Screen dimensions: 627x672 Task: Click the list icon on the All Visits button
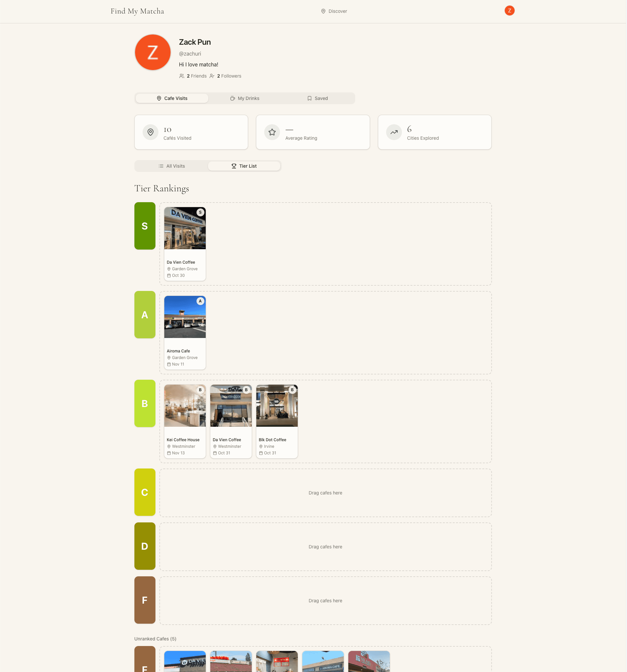(x=161, y=166)
